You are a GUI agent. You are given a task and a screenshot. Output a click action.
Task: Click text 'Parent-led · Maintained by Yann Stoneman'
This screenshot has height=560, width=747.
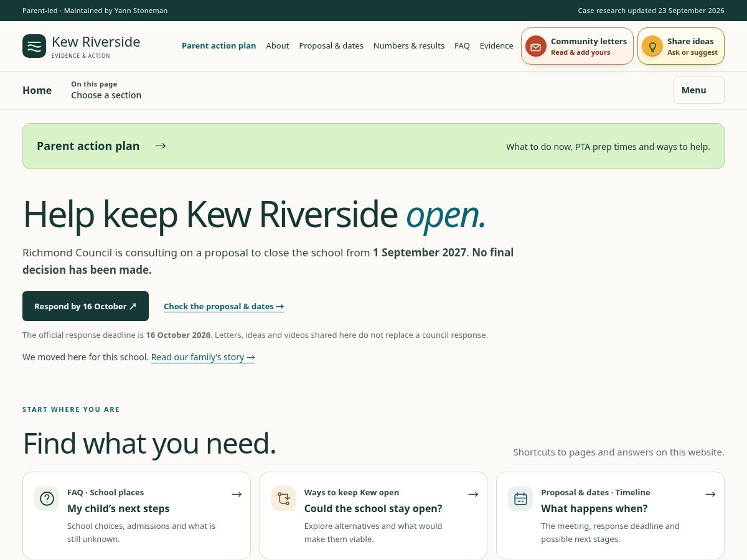(95, 11)
